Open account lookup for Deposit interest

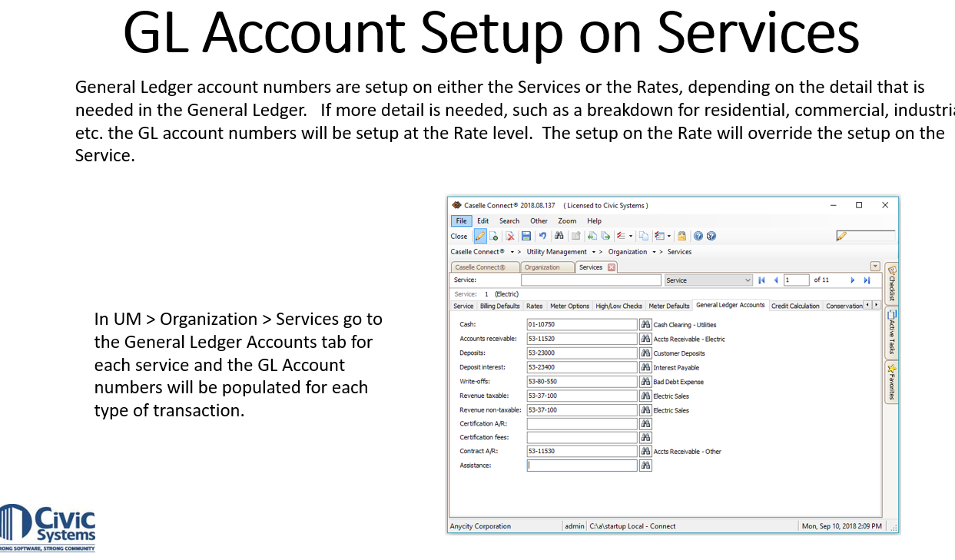645,367
